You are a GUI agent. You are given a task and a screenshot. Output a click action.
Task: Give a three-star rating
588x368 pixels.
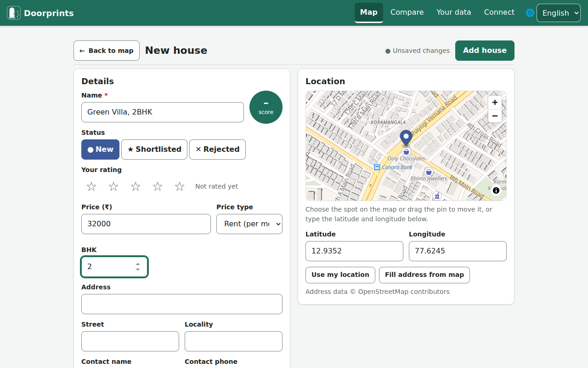pyautogui.click(x=136, y=186)
